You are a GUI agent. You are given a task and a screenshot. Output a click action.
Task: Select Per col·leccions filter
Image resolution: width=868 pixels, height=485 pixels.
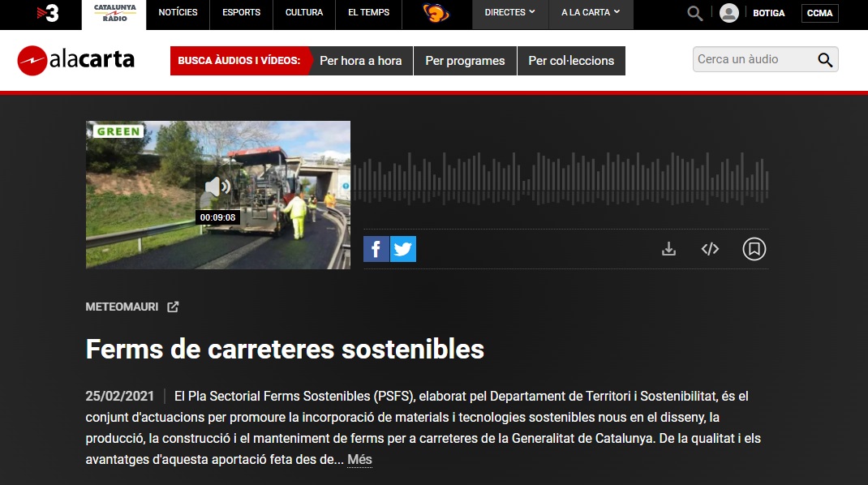(x=571, y=61)
